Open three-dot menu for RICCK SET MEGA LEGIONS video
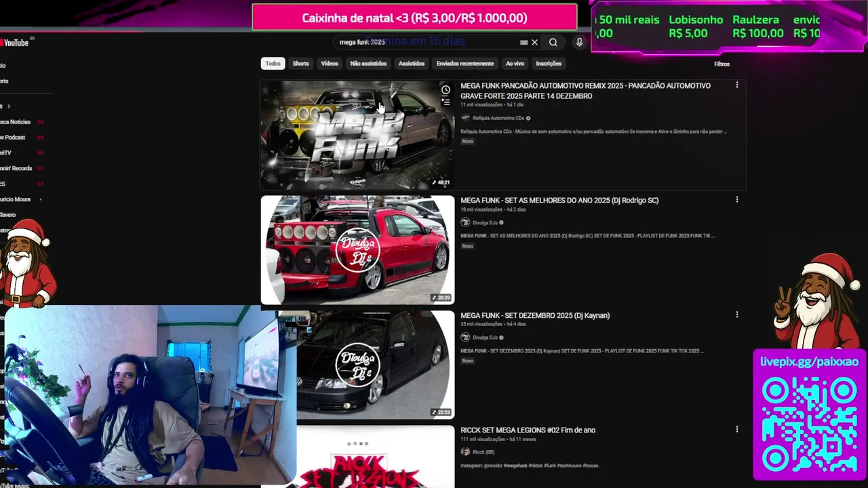This screenshot has width=868, height=488. pos(736,429)
